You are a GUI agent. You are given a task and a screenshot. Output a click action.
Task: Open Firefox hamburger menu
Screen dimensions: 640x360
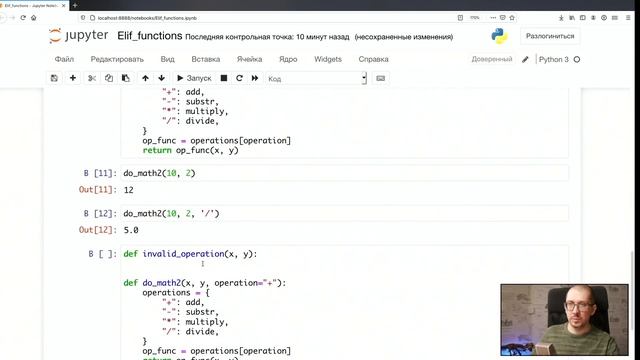pos(628,18)
